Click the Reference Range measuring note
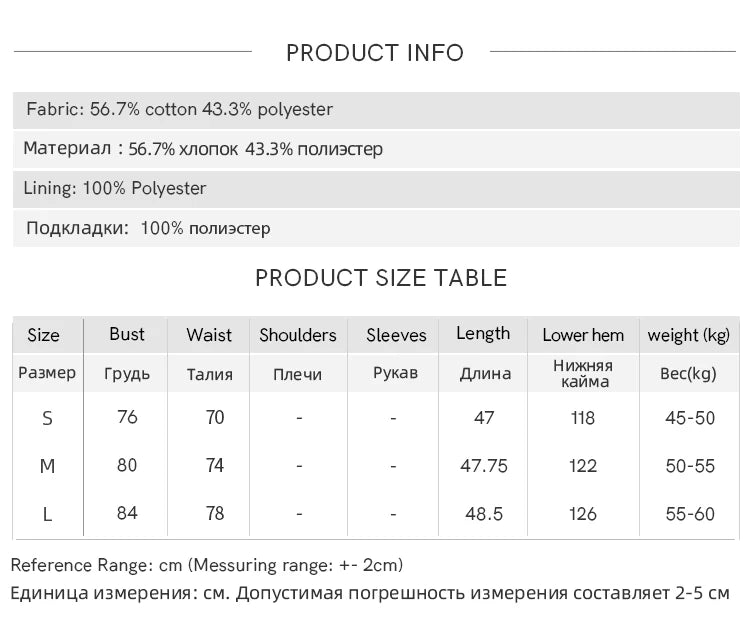This screenshot has width=750, height=630. pyautogui.click(x=207, y=565)
